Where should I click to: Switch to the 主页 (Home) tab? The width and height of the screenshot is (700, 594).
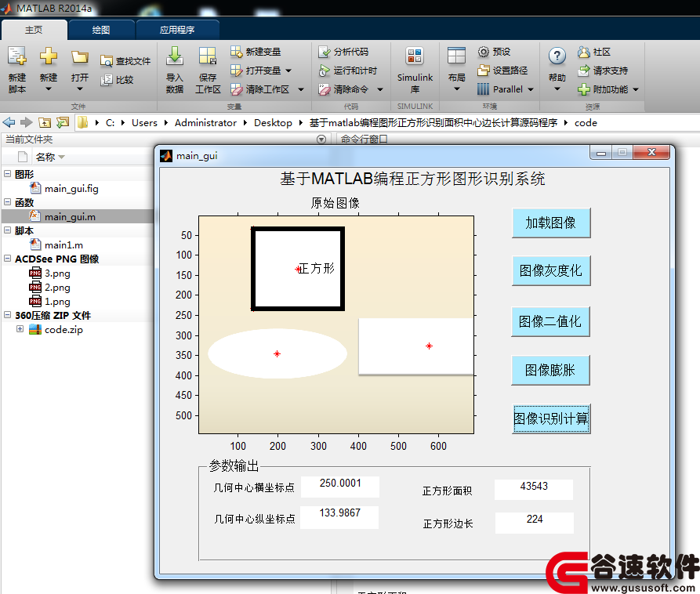coord(34,30)
